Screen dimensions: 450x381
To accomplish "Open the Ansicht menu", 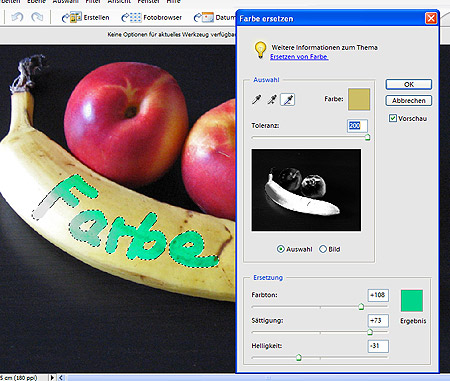I will 119,2.
